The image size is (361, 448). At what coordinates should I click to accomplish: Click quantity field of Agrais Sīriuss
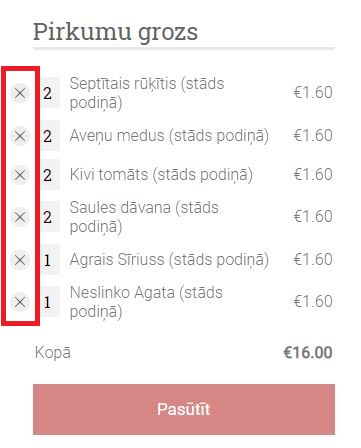tap(50, 260)
